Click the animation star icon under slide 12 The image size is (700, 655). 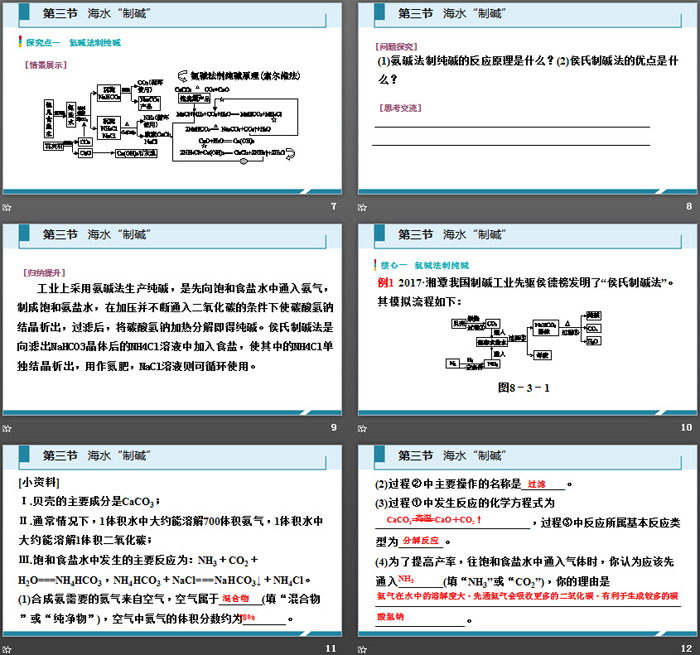point(362,649)
